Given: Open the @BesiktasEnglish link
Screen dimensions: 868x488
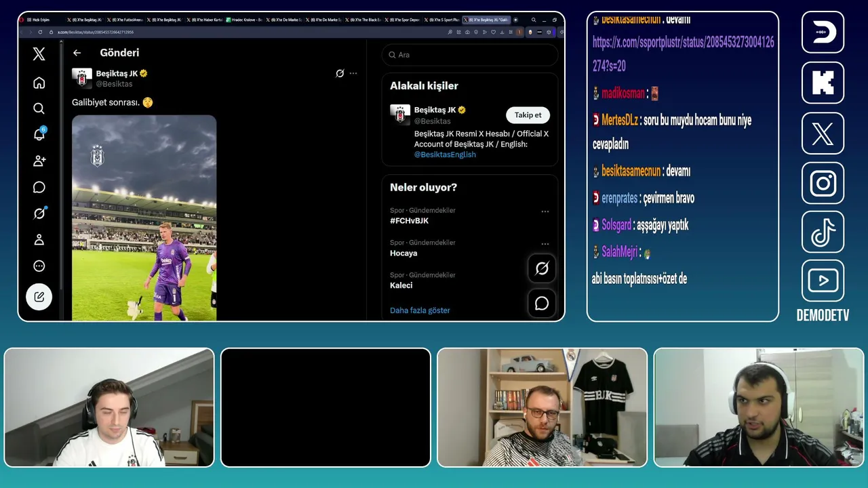Looking at the screenshot, I should [445, 155].
